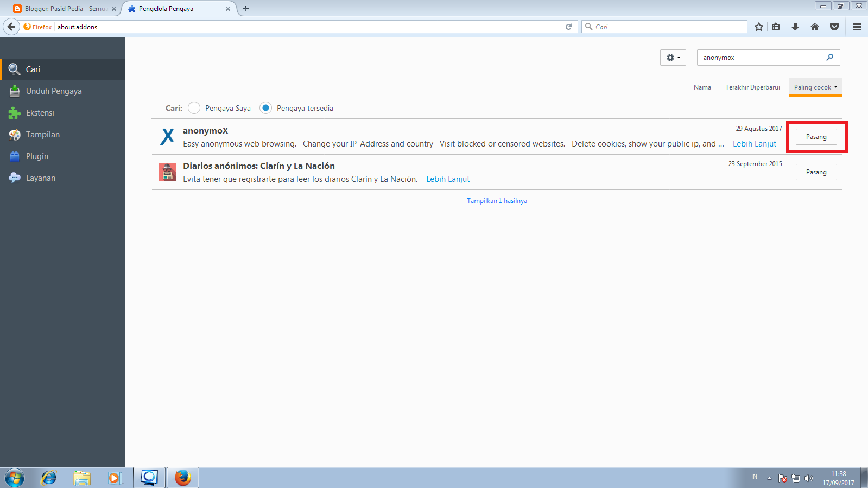Sort results by Terakhir Diperbarui
868x488 pixels.
pos(752,87)
